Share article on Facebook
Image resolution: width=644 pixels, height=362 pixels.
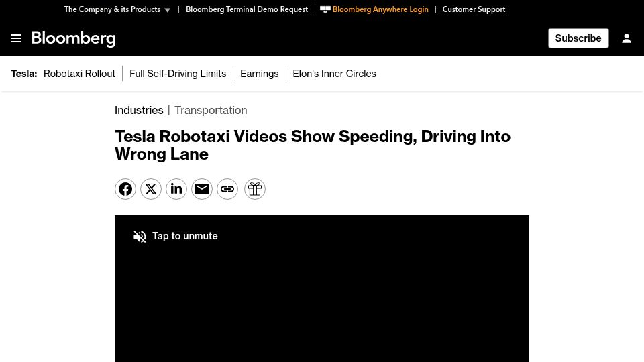tap(125, 189)
